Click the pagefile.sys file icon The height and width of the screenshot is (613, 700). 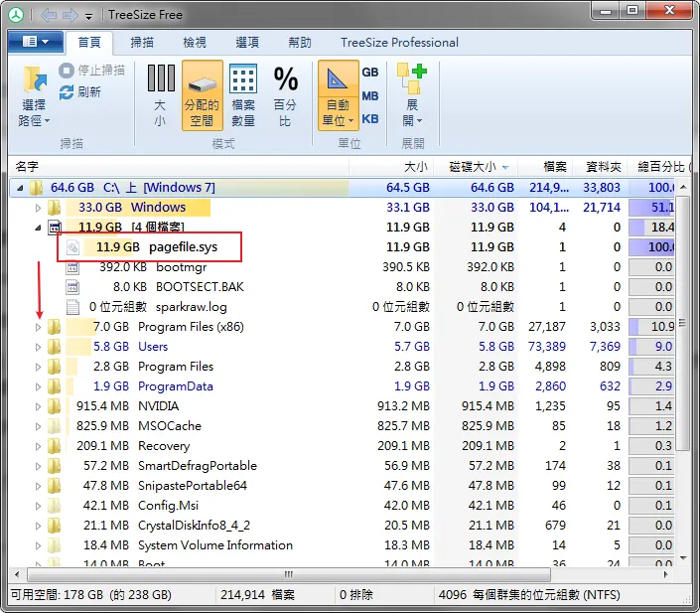[x=72, y=247]
